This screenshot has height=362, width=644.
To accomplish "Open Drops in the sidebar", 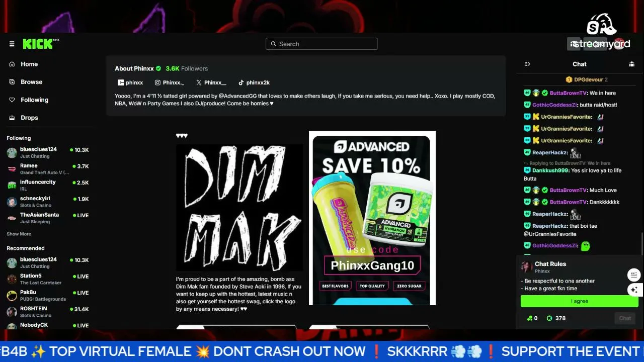I will [x=29, y=118].
